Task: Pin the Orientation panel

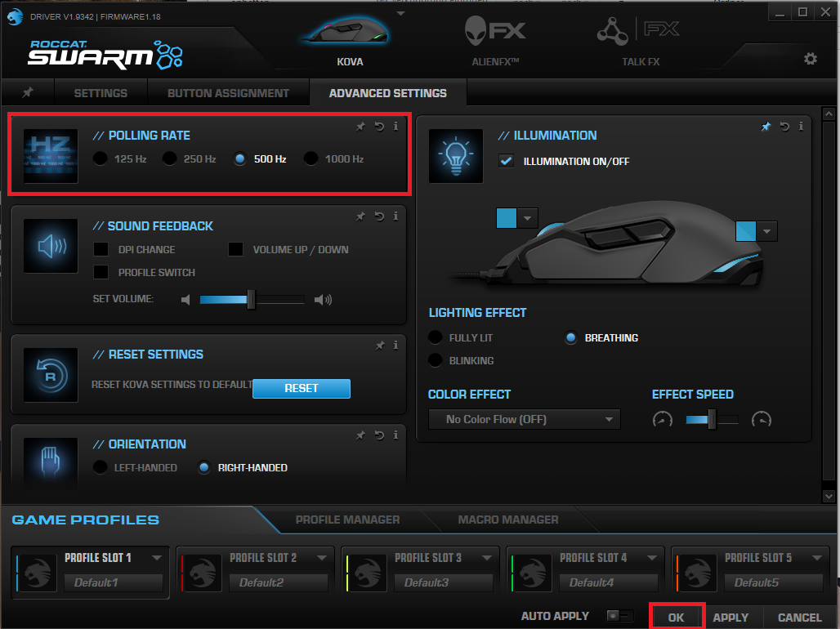Action: [x=360, y=435]
